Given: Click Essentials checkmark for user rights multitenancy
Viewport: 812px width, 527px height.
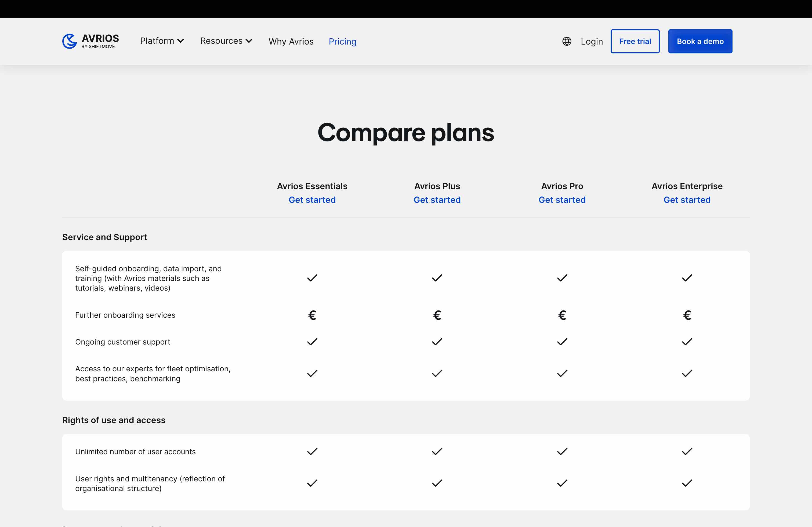Looking at the screenshot, I should 312,483.
